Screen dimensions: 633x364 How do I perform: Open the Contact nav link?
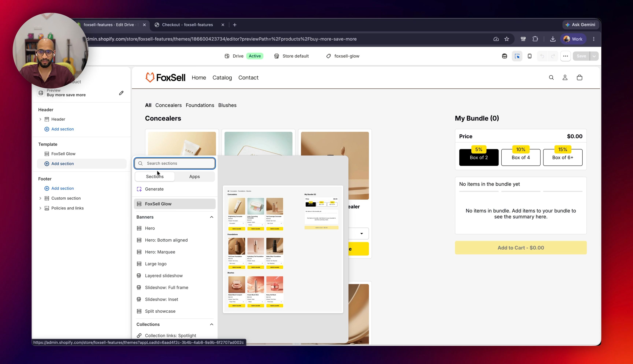pos(248,78)
